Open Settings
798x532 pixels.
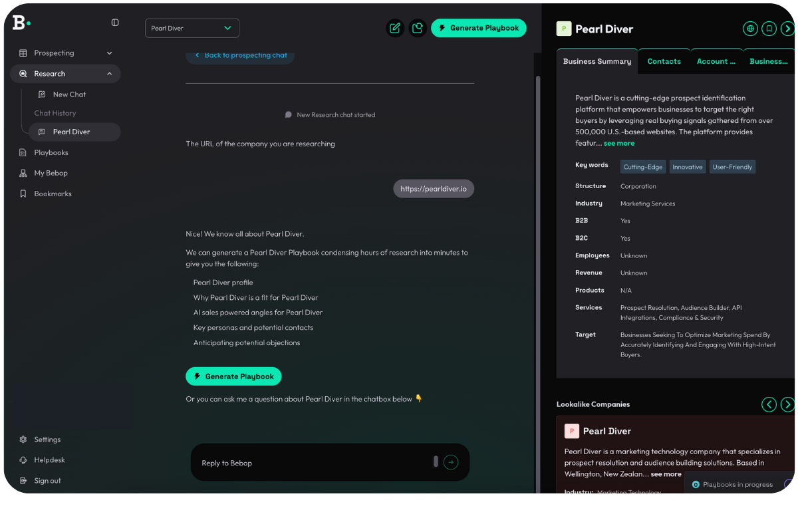coord(47,440)
